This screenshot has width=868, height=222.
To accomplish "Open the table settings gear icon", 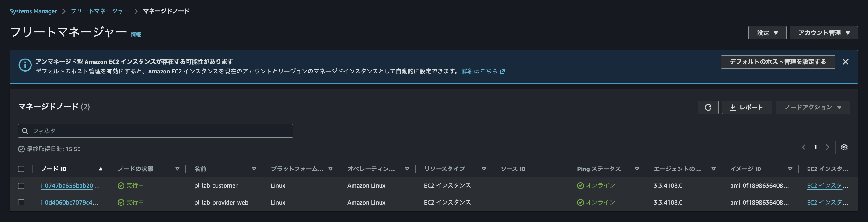I will tap(844, 147).
